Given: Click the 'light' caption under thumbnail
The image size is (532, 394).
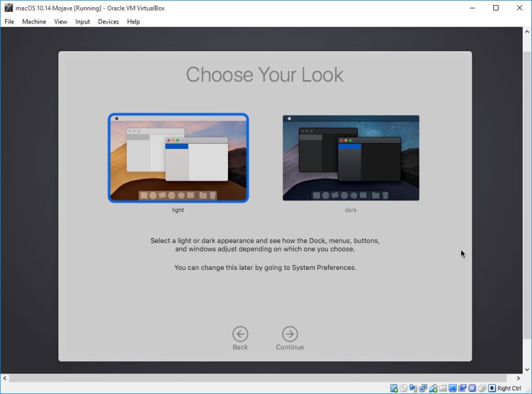Looking at the screenshot, I should [178, 210].
